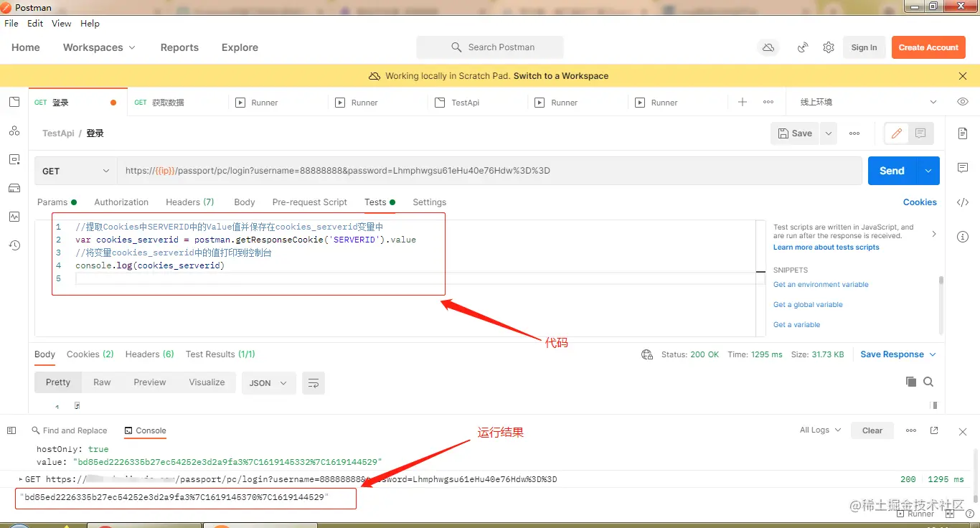Open Runner from the bottom status bar
This screenshot has height=528, width=980.
point(915,514)
